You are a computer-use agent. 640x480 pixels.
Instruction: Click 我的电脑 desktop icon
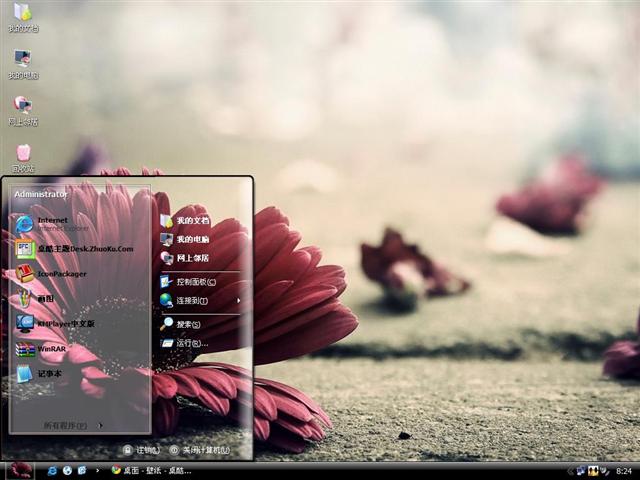click(x=22, y=63)
